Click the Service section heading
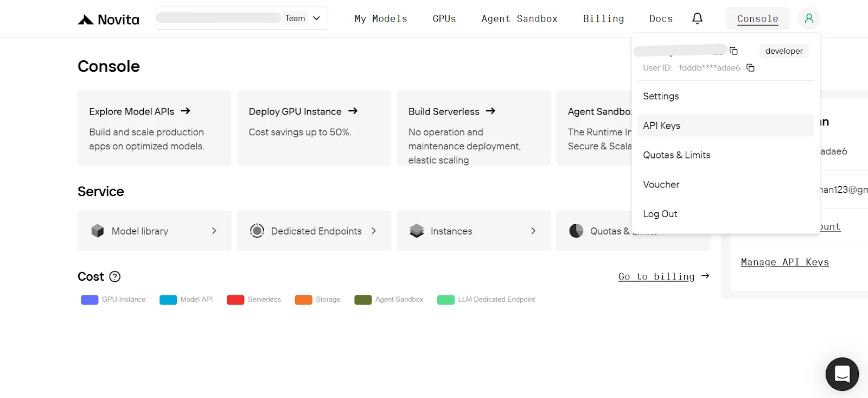Image resolution: width=868 pixels, height=398 pixels. 101,192
